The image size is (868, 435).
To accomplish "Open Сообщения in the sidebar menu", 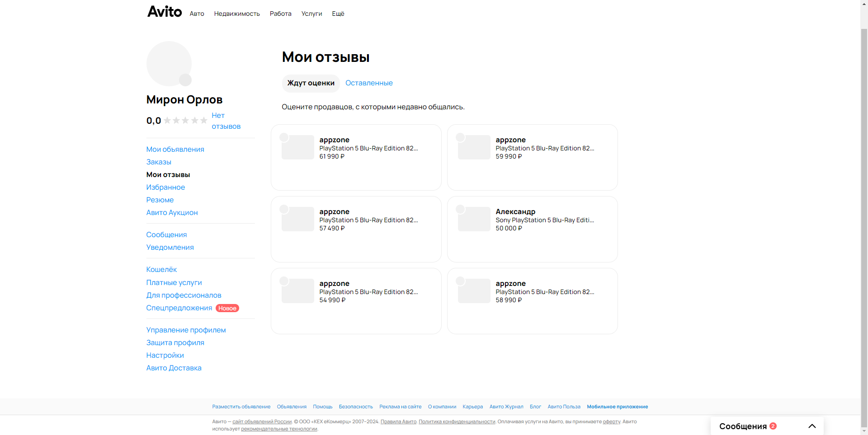I will tap(166, 235).
